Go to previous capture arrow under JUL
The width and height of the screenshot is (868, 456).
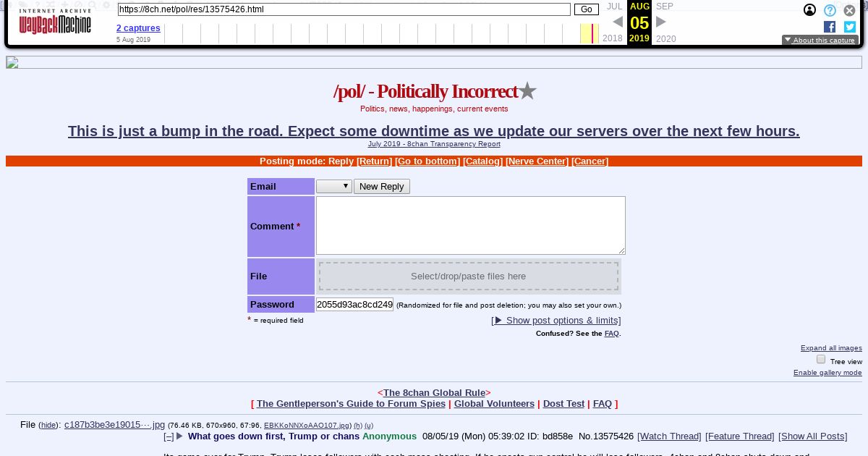click(617, 22)
